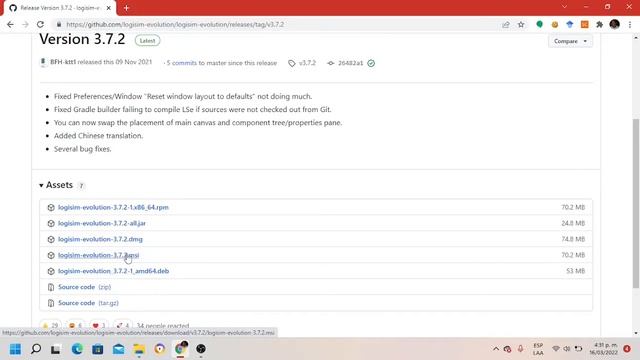Download Source code zip

coord(84,287)
